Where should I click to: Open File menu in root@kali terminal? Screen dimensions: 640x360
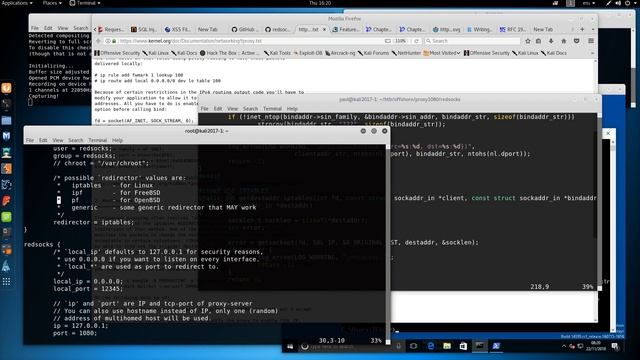[x=30, y=140]
